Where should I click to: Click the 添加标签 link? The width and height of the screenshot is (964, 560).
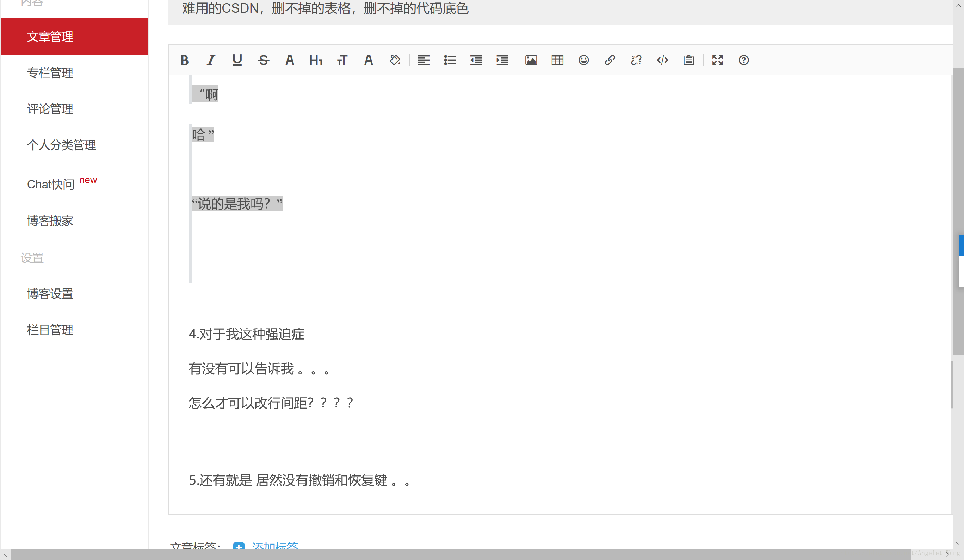pyautogui.click(x=275, y=545)
